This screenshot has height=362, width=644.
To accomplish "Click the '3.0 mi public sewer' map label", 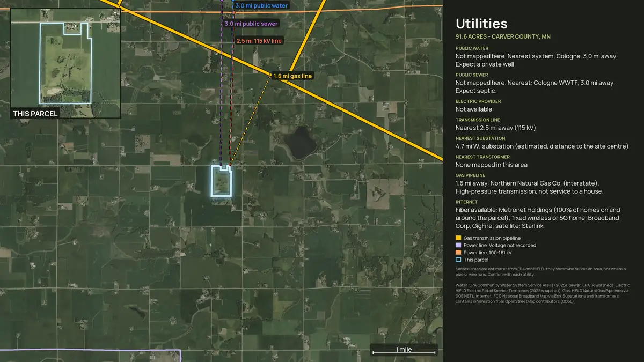I will point(251,24).
